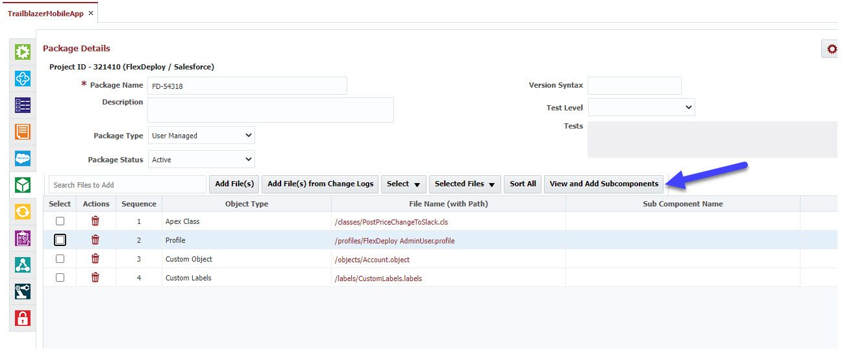Select the Profile object type cell
This screenshot has width=868, height=359.
247,240
